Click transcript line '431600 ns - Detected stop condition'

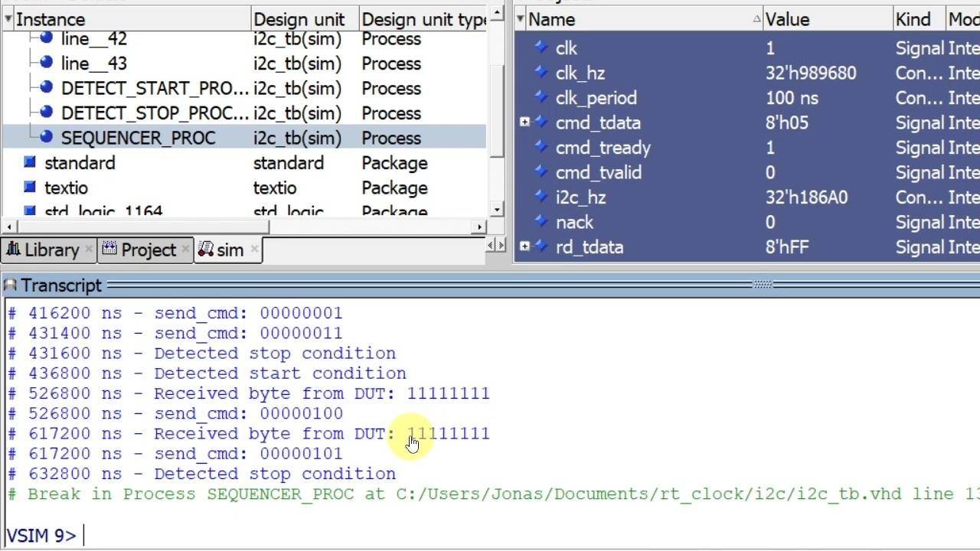pyautogui.click(x=202, y=353)
